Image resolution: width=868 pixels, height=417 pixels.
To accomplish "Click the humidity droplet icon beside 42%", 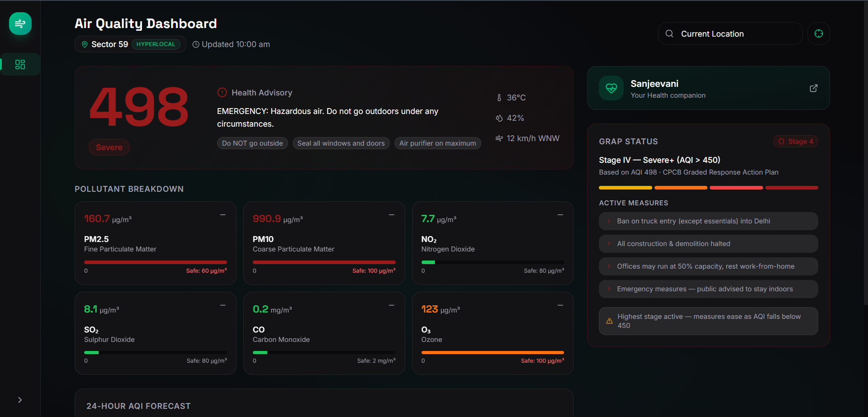I will coord(499,118).
